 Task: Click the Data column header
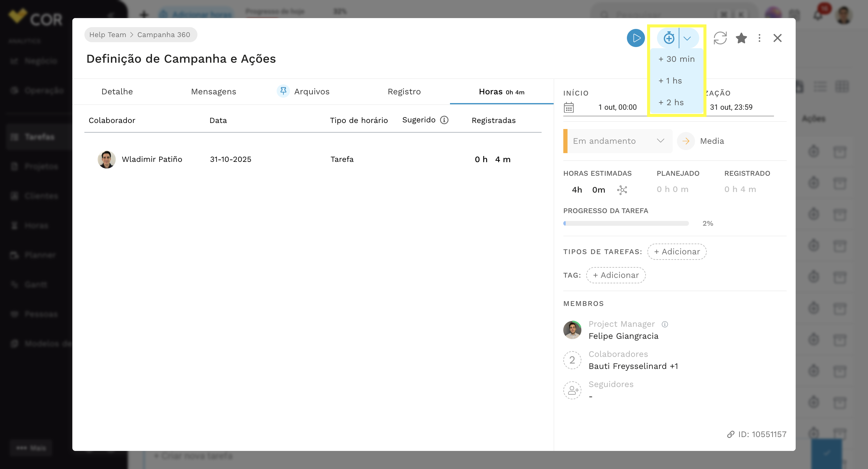click(218, 121)
